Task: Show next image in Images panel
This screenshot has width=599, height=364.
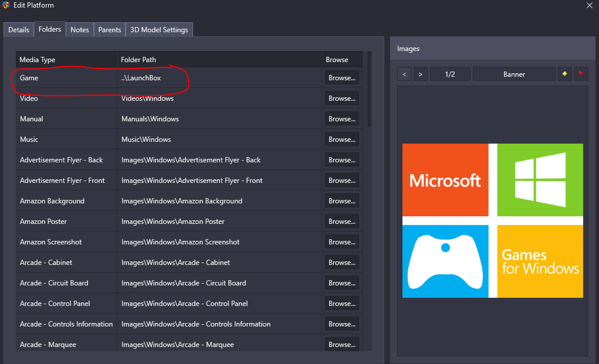Action: tap(420, 74)
